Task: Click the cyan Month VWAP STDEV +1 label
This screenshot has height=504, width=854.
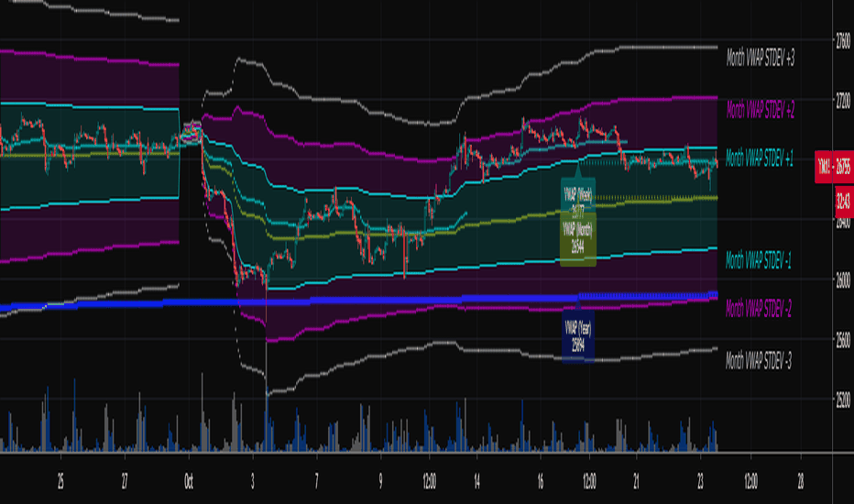Action: pyautogui.click(x=760, y=158)
